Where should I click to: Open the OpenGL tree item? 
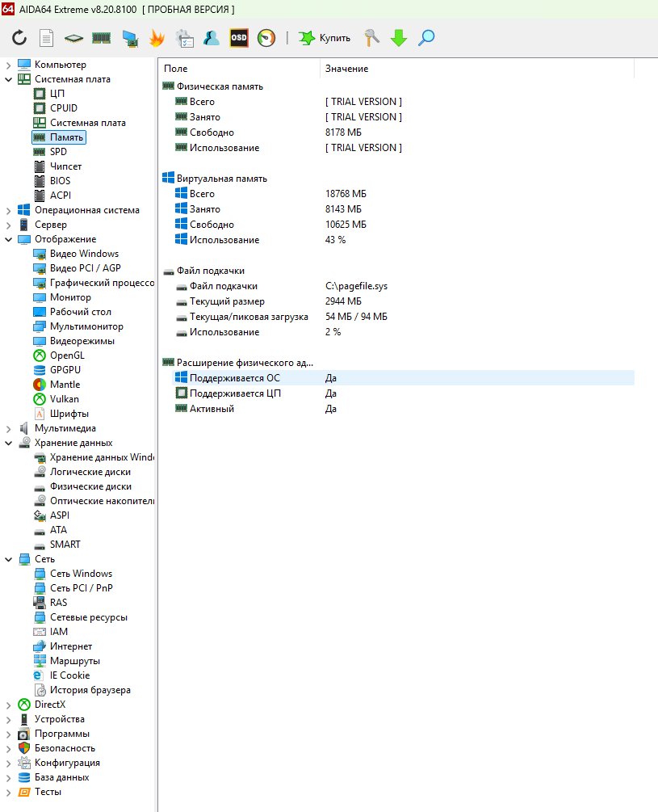point(67,356)
